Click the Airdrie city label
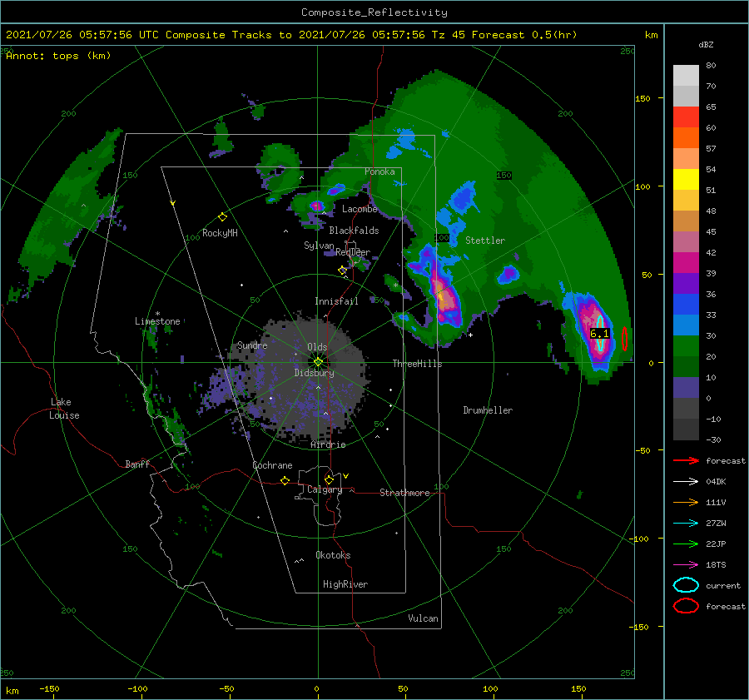749x700 pixels. (x=328, y=444)
